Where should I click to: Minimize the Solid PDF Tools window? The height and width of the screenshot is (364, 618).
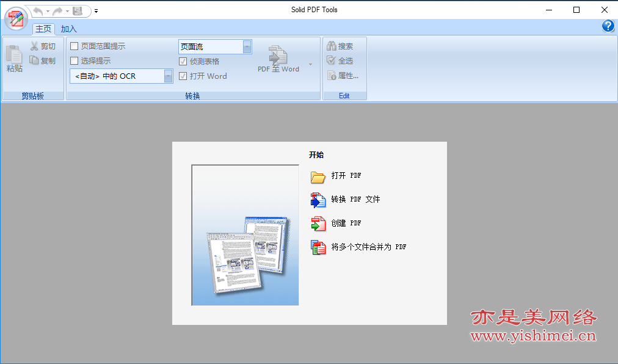point(548,10)
